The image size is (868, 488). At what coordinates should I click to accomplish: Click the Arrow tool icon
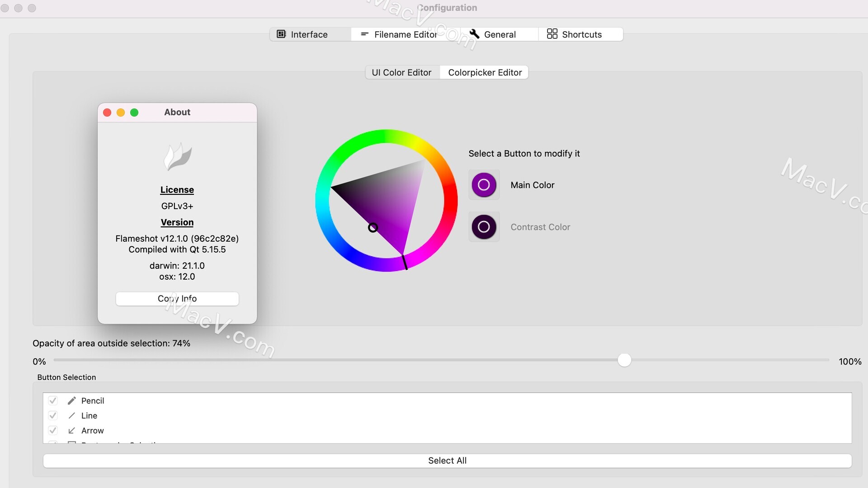(x=71, y=431)
